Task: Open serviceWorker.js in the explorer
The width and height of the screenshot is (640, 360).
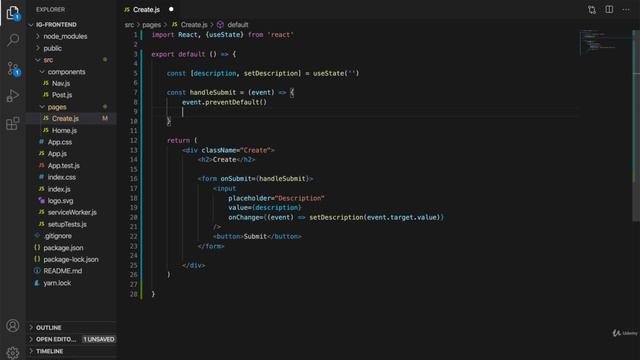Action: click(x=72, y=213)
